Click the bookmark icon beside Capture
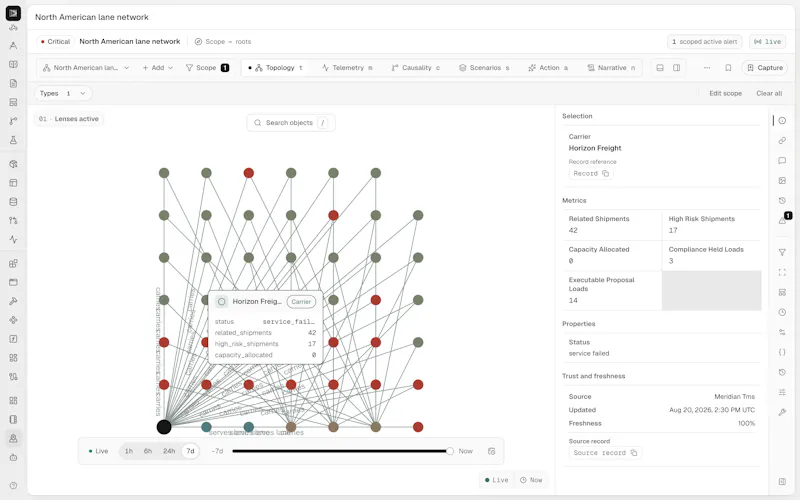Image resolution: width=800 pixels, height=500 pixels. [x=728, y=68]
